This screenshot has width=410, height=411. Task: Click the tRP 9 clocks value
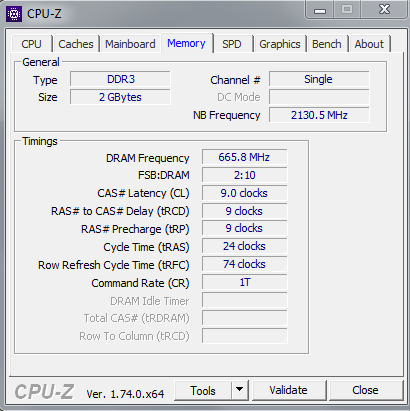click(x=244, y=228)
